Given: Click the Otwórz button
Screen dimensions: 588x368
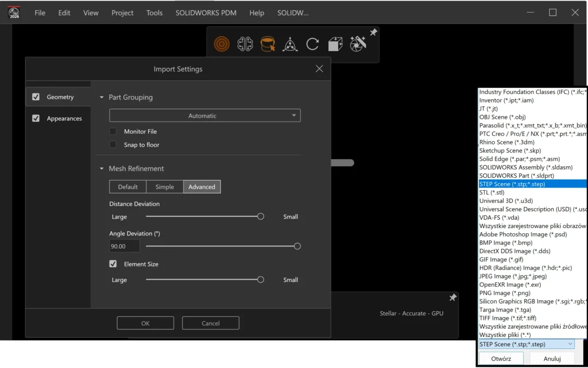Looking at the screenshot, I should point(501,359).
